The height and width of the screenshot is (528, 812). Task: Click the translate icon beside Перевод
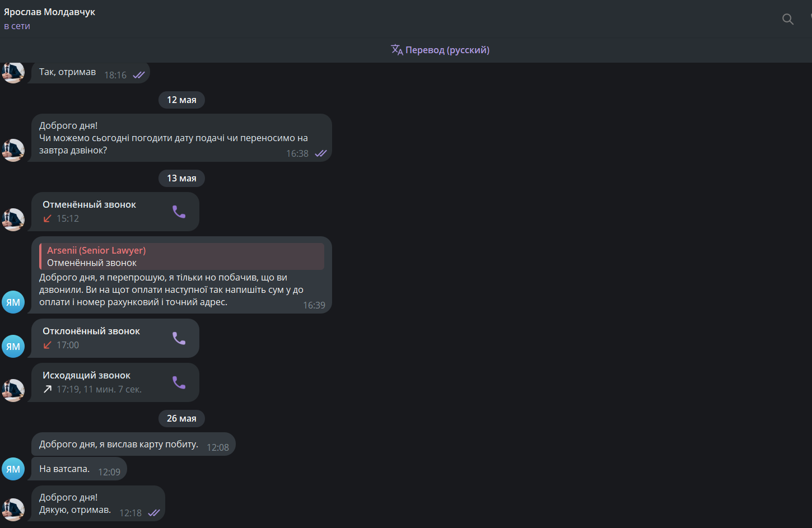pyautogui.click(x=397, y=50)
